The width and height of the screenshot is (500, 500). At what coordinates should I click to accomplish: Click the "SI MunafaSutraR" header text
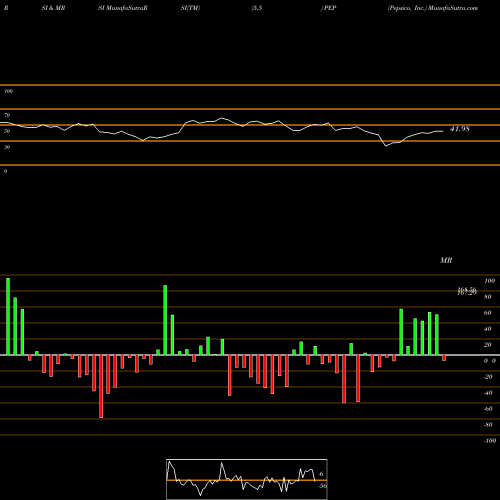point(123,8)
